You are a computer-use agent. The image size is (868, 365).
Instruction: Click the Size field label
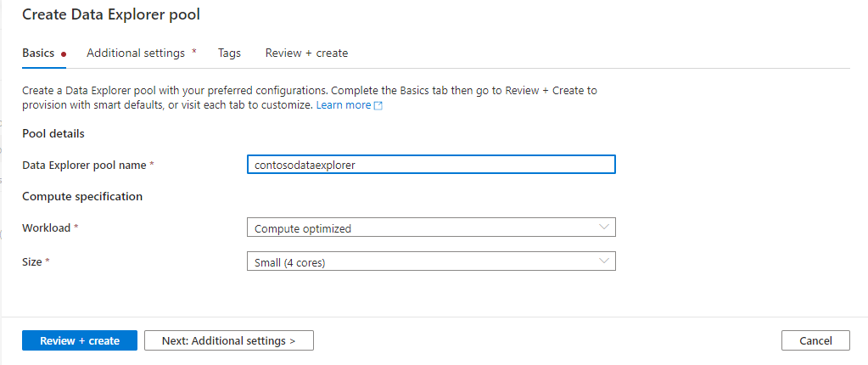click(34, 262)
